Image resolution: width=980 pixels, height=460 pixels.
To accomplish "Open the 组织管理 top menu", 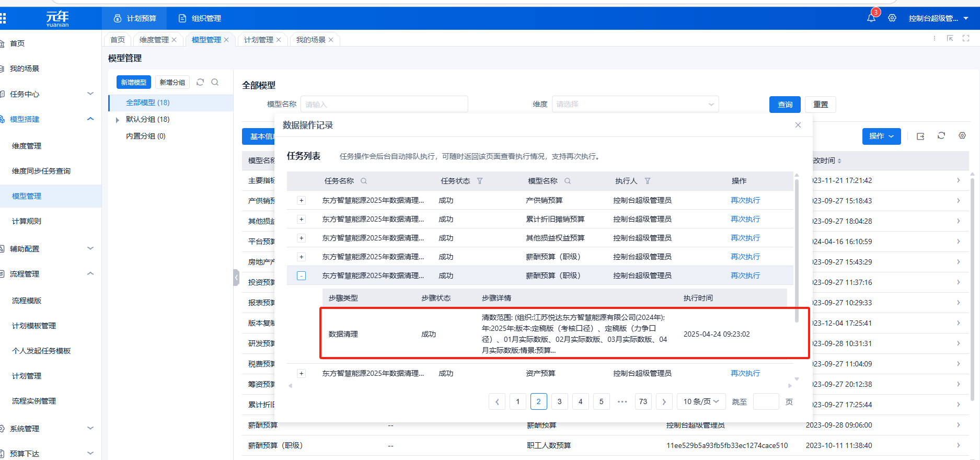I will [x=200, y=18].
